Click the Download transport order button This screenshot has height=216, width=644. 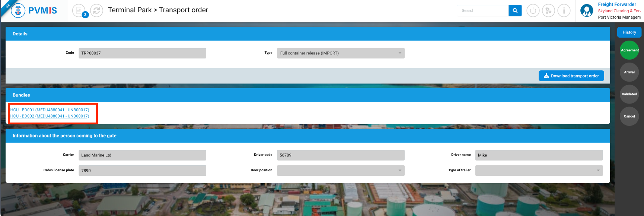tap(571, 76)
